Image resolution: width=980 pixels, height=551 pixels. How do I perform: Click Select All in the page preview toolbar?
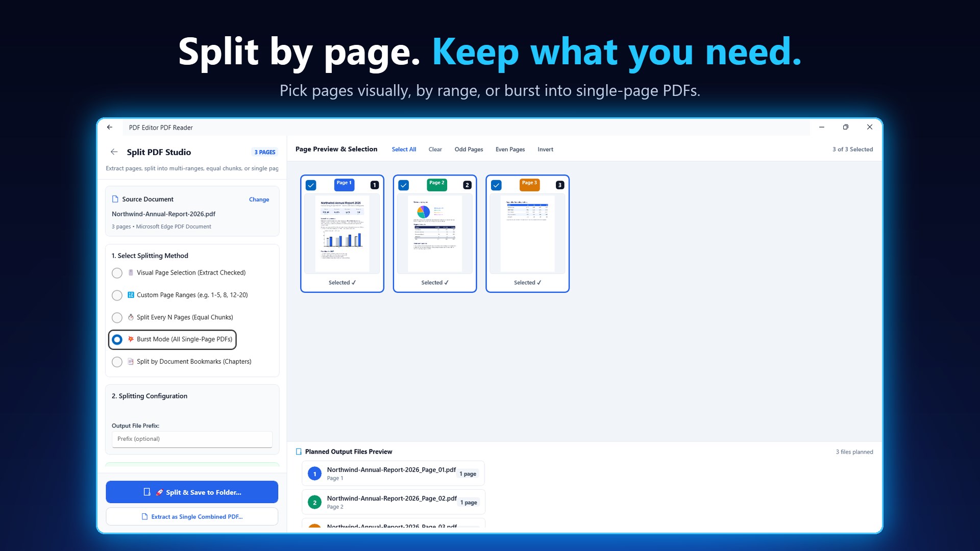(x=404, y=149)
